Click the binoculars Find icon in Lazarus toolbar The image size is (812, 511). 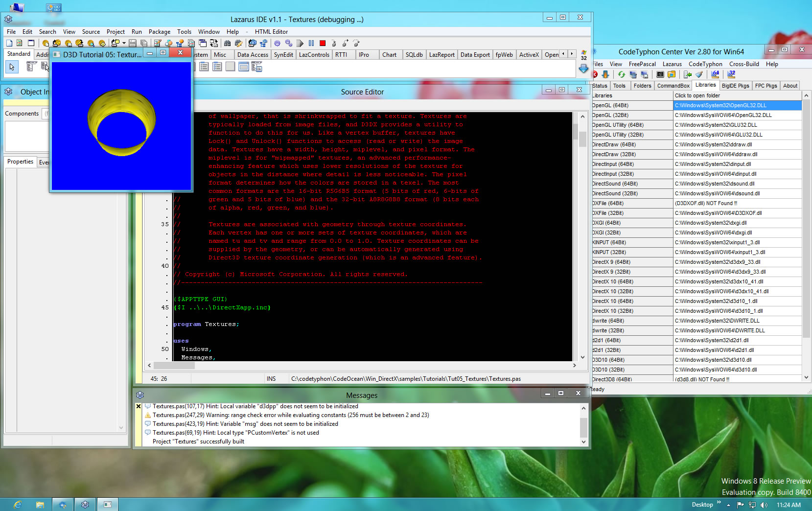tap(227, 43)
